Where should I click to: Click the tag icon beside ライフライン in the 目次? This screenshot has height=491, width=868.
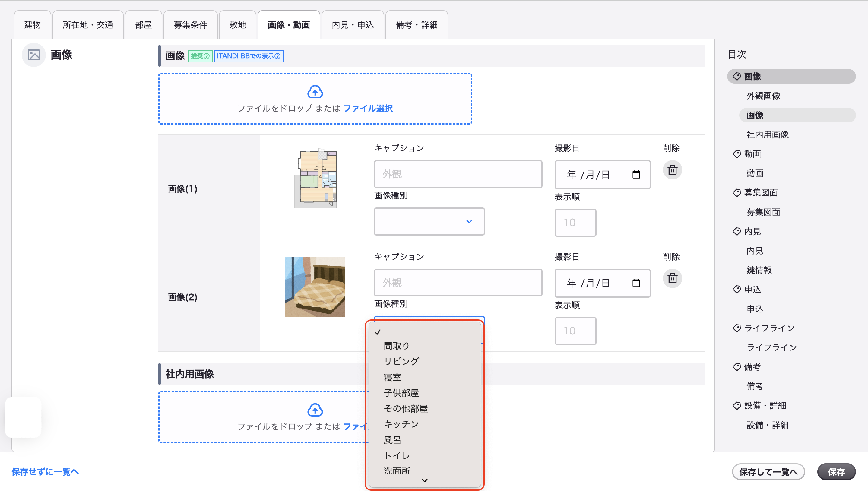737,328
